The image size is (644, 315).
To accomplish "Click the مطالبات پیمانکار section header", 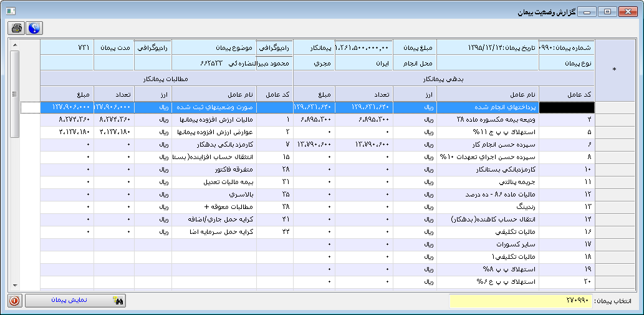I will (166, 79).
